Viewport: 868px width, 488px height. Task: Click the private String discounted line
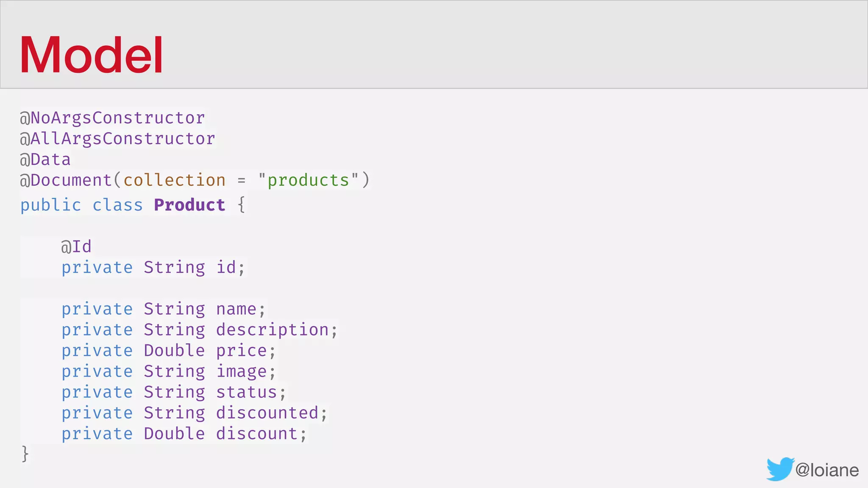click(x=195, y=413)
